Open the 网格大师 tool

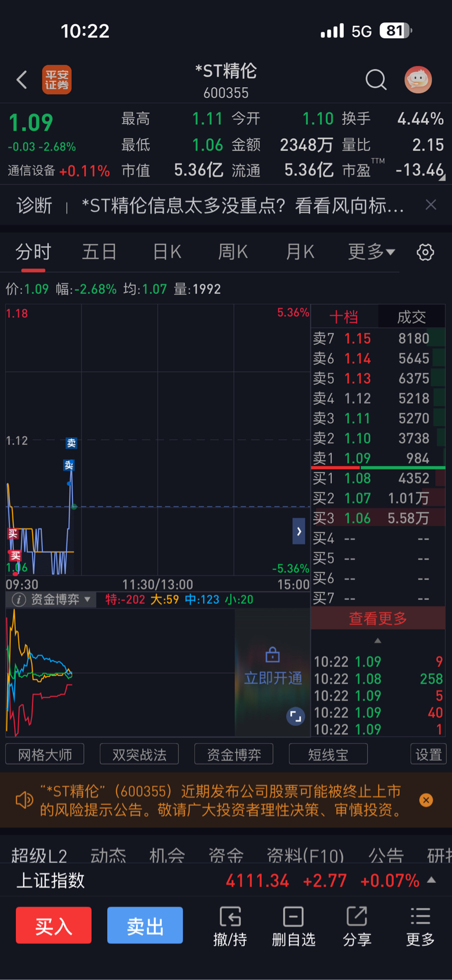pos(45,755)
